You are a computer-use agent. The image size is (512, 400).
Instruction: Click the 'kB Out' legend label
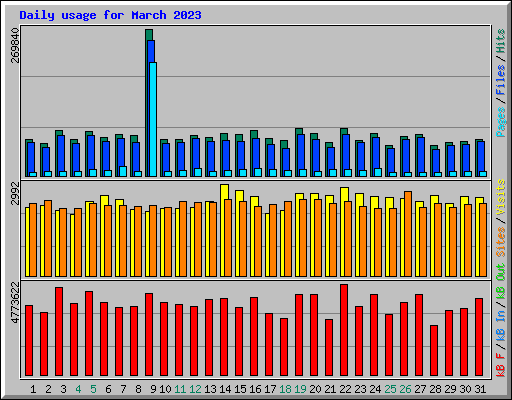[501, 281]
